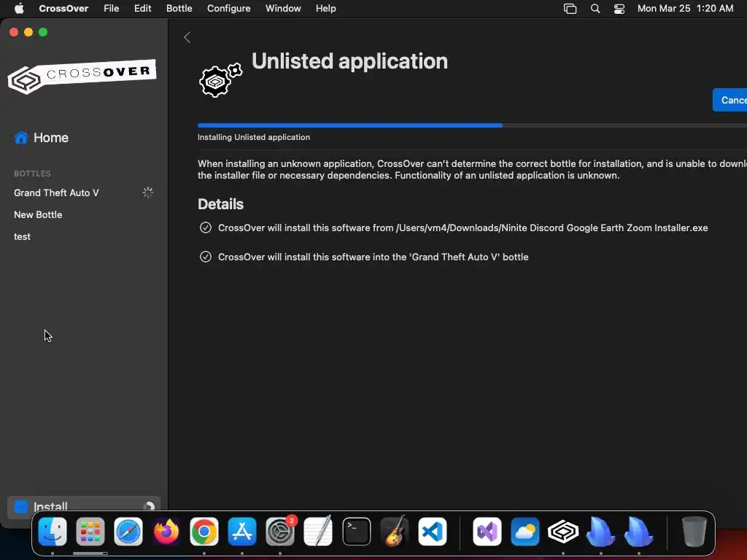Click the date and time in menu bar
Screen dimensions: 747x560
coord(685,9)
